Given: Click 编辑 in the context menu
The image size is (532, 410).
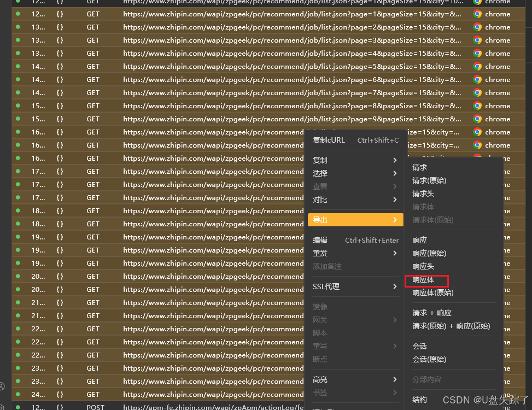Looking at the screenshot, I should point(355,240).
